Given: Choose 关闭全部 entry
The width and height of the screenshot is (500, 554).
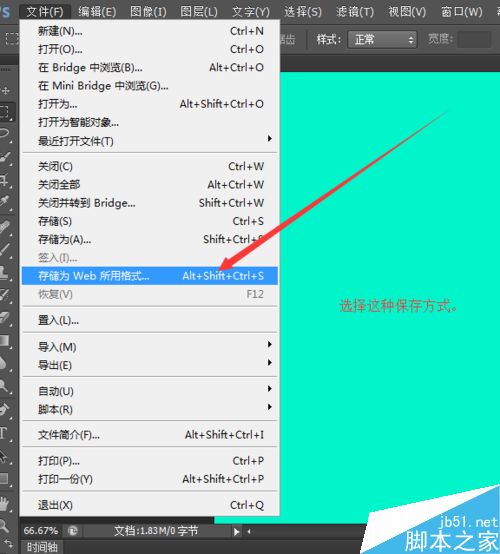Looking at the screenshot, I should (150, 185).
